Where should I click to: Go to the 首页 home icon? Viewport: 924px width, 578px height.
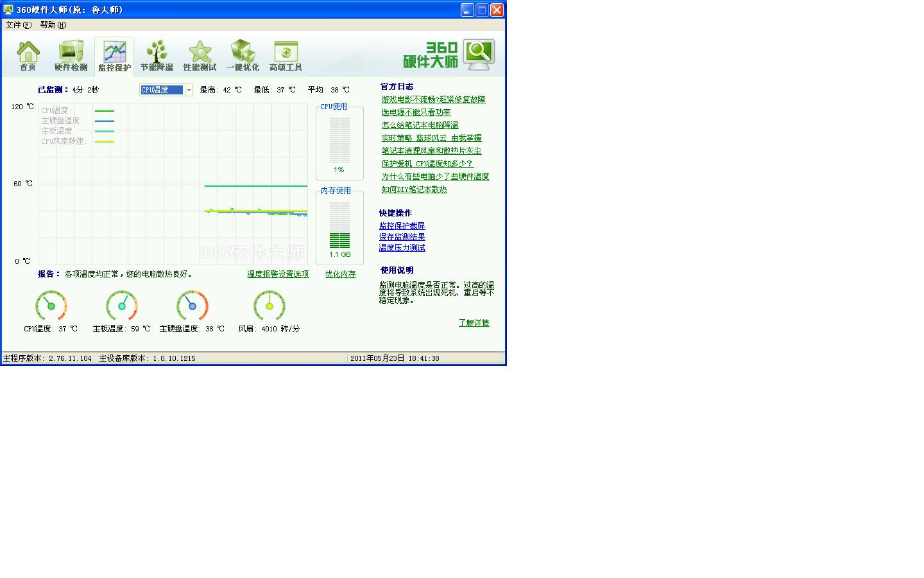(x=28, y=56)
